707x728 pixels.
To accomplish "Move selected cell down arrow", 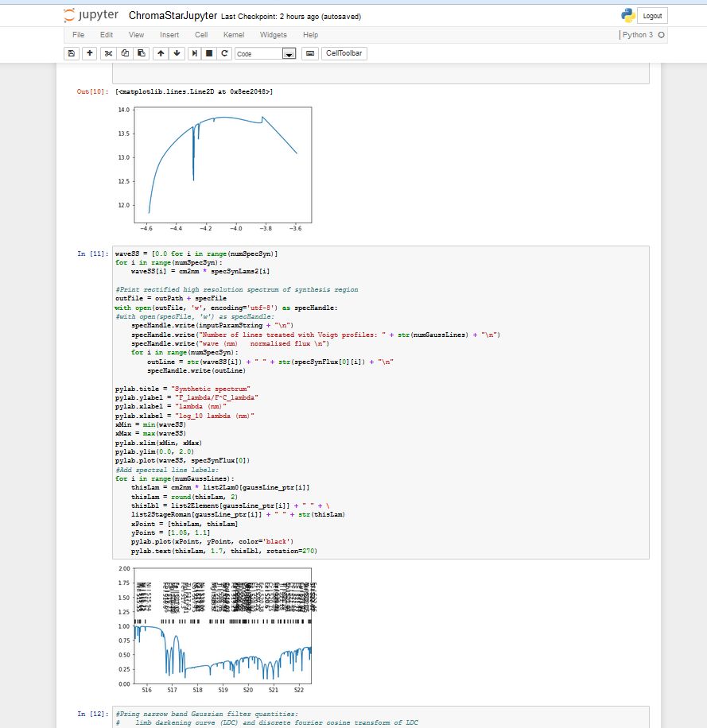I will [176, 53].
